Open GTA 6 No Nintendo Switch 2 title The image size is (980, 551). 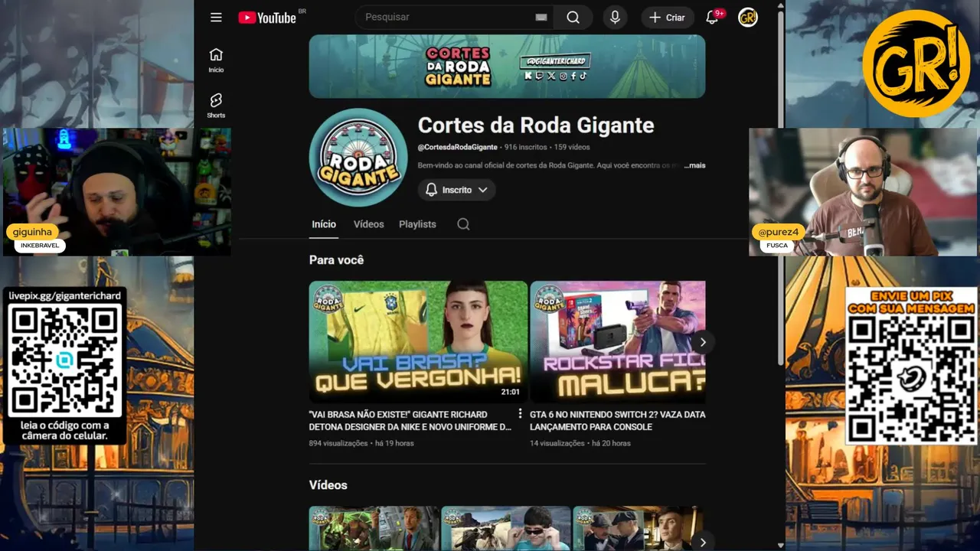click(617, 421)
